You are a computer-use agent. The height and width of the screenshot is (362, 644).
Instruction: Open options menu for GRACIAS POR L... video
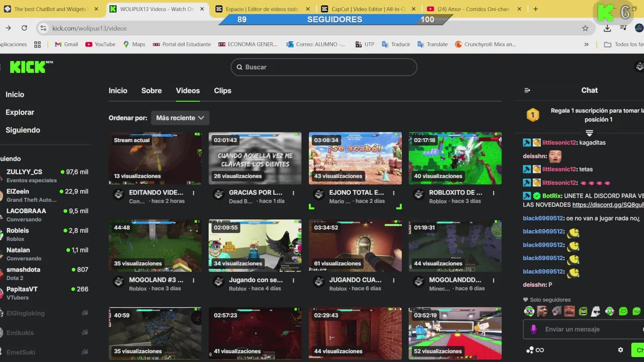point(293,193)
